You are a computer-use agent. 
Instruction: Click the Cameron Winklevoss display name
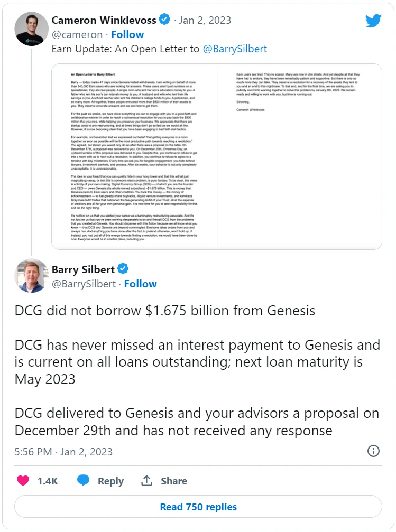pyautogui.click(x=104, y=20)
